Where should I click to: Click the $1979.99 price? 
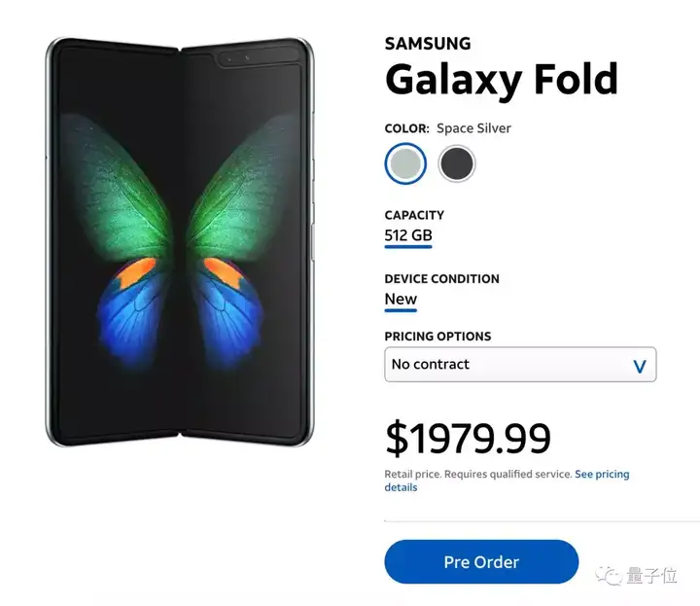(x=468, y=439)
